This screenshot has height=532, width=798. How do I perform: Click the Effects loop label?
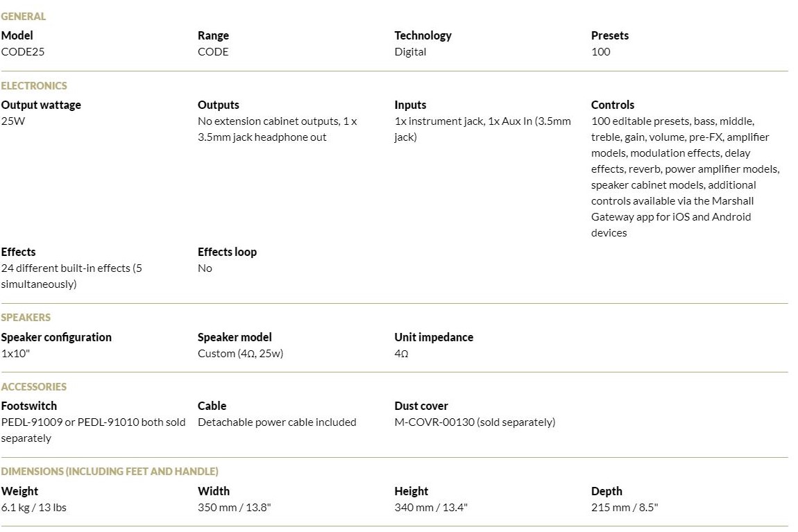point(227,252)
